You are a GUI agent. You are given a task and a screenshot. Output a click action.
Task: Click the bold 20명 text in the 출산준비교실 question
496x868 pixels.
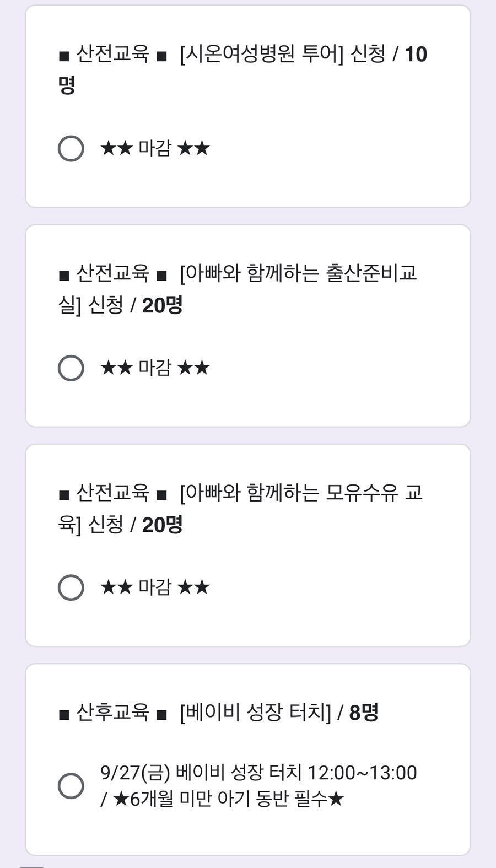coord(162,305)
